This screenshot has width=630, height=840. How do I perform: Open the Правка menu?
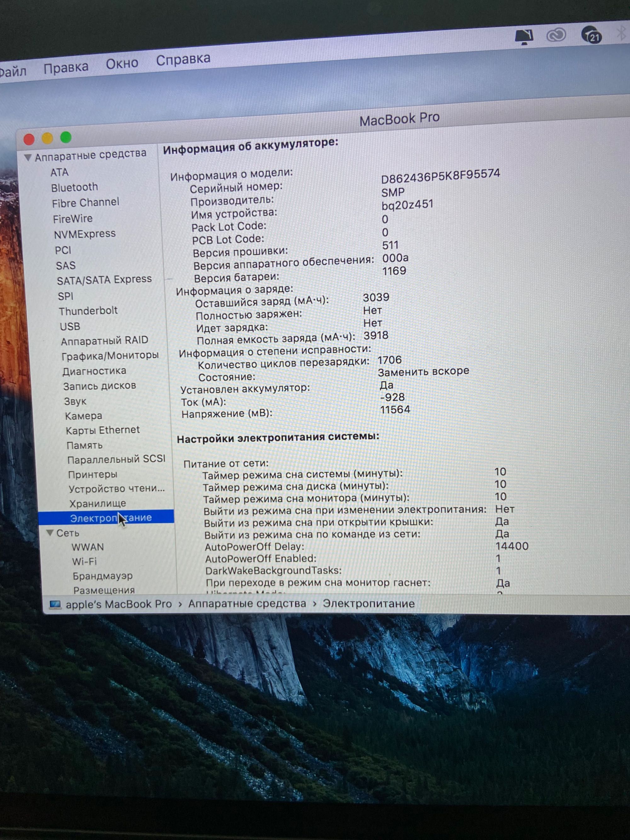[66, 68]
